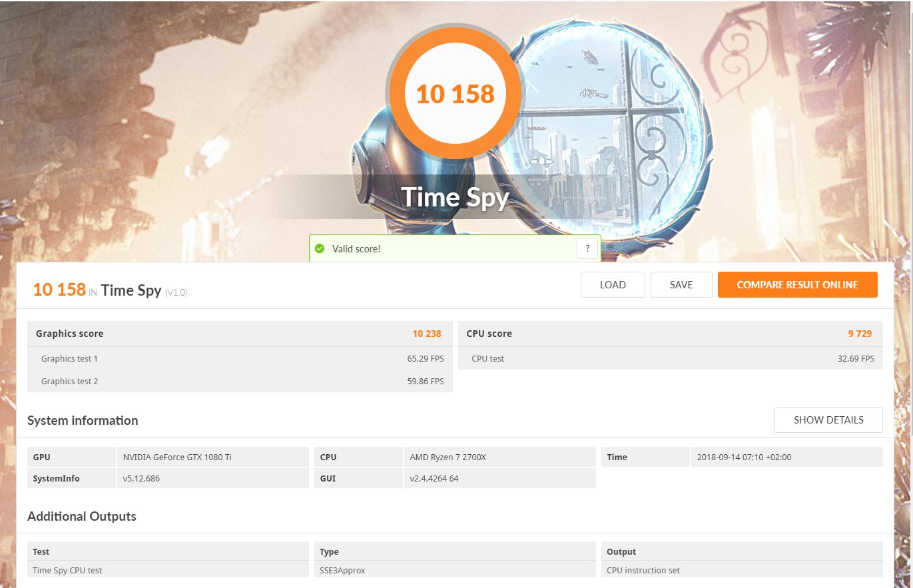Click the Type column header
The image size is (913, 588).
(329, 551)
